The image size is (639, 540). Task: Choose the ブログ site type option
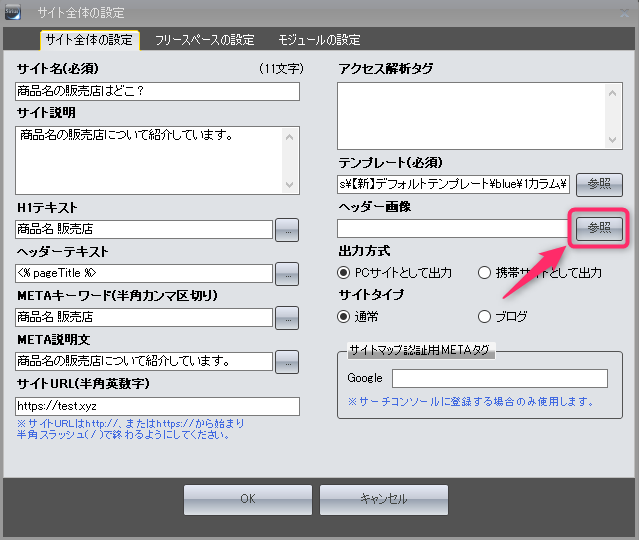(x=485, y=317)
